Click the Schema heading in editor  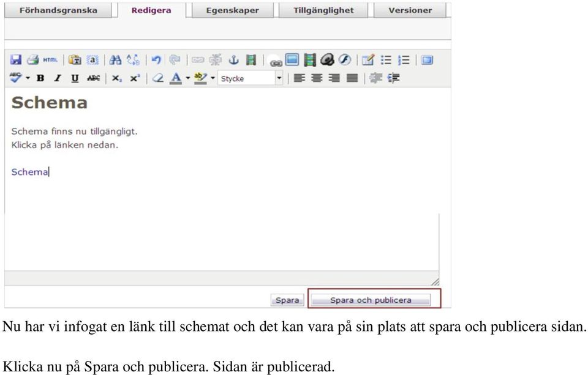50,103
